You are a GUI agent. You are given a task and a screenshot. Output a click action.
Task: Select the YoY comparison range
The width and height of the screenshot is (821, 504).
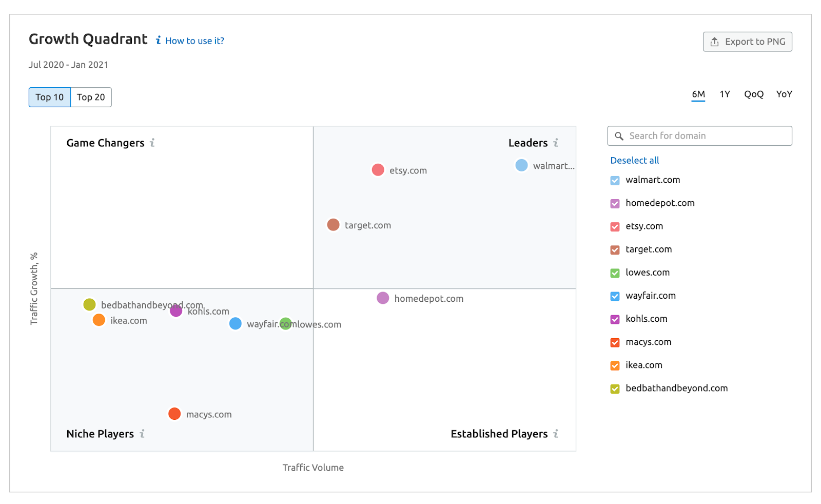point(784,94)
